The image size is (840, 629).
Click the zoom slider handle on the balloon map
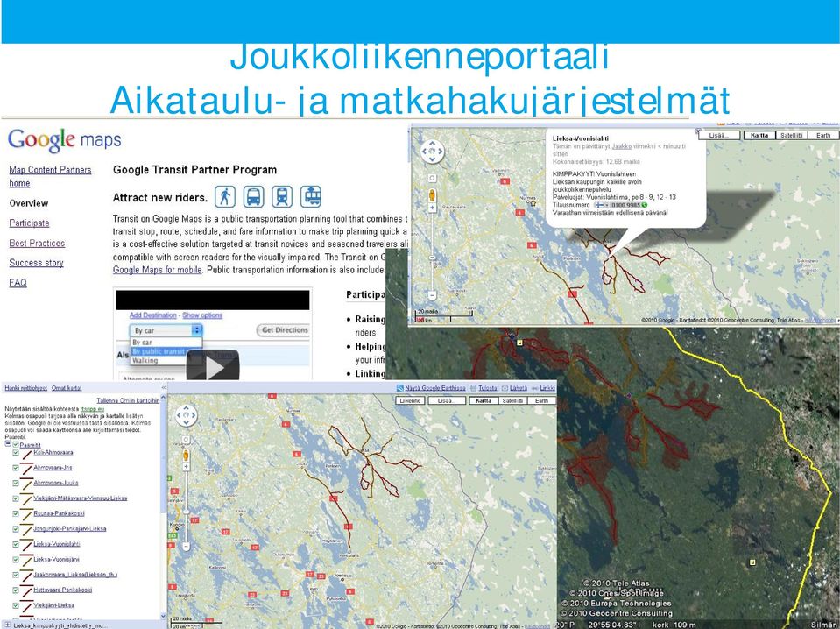tap(433, 258)
